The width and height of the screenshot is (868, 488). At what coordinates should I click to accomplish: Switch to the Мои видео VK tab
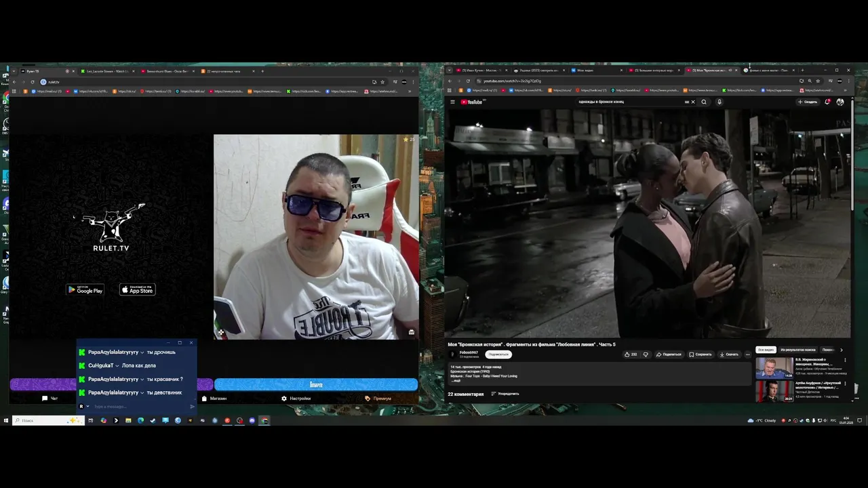click(x=595, y=70)
